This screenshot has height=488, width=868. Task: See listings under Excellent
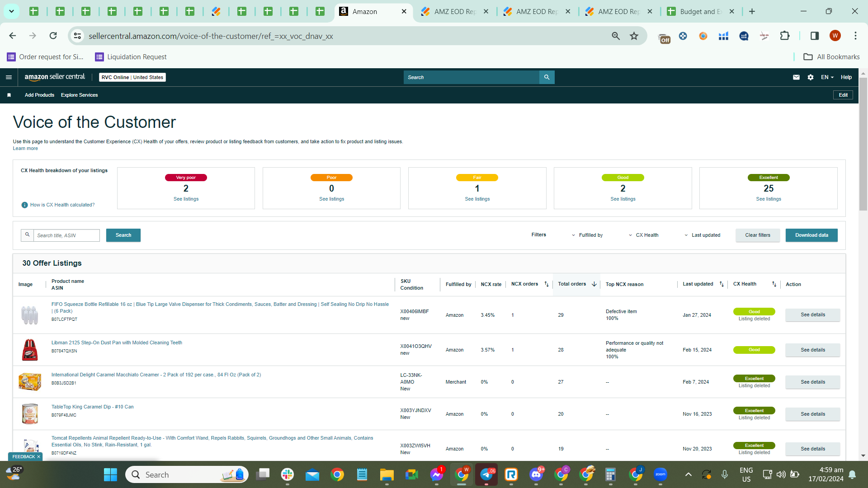(x=768, y=199)
